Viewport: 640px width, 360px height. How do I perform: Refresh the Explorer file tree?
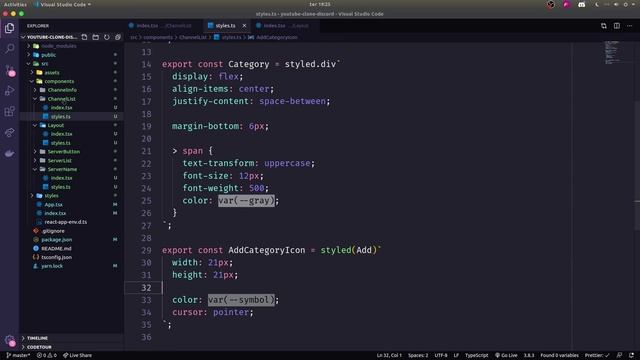[x=107, y=37]
